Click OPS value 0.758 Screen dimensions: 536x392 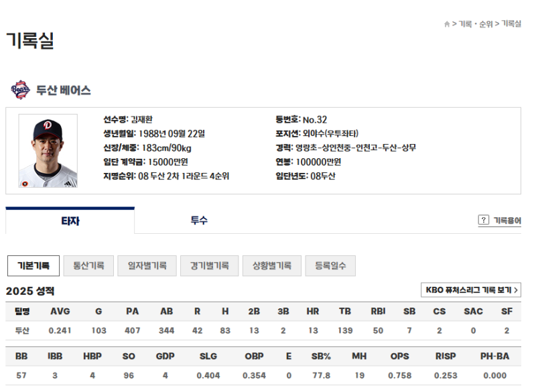pos(399,375)
